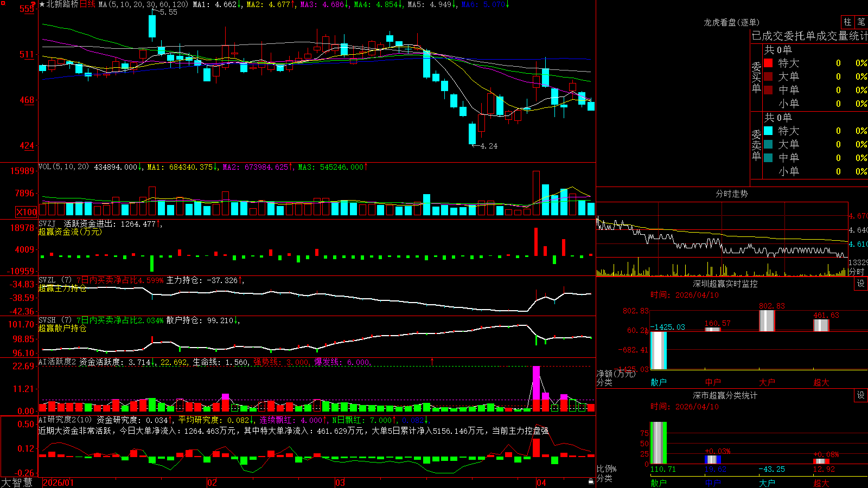Click the 中户 bar labeled 160.57
Viewport: 868px width, 488px height.
click(713, 329)
